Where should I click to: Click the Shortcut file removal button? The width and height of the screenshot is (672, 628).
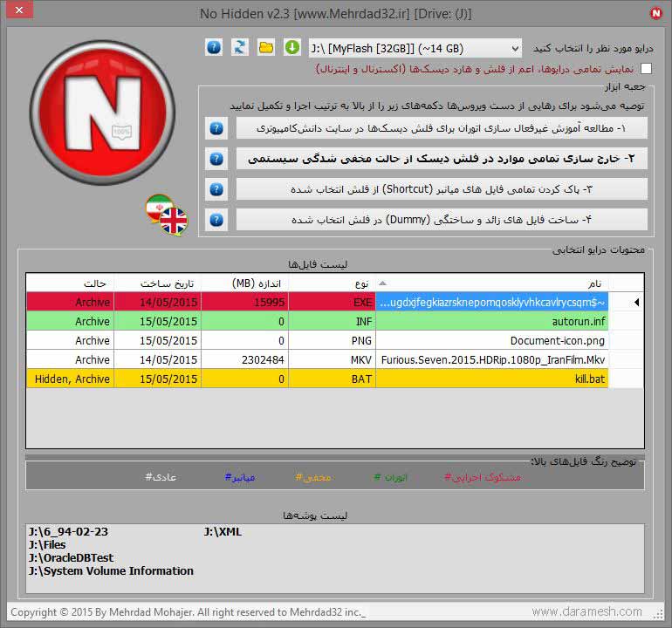(442, 189)
